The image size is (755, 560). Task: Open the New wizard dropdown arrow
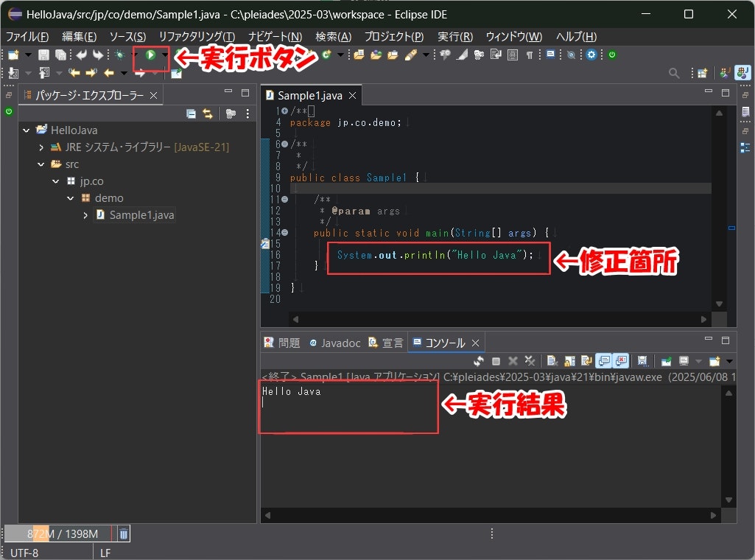28,55
